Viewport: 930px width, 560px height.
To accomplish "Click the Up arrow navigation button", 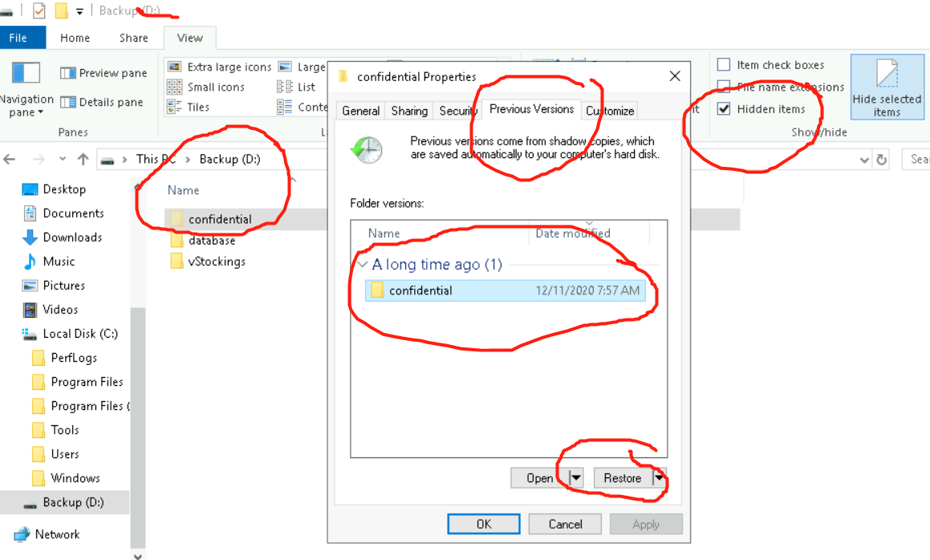I will coord(83,160).
